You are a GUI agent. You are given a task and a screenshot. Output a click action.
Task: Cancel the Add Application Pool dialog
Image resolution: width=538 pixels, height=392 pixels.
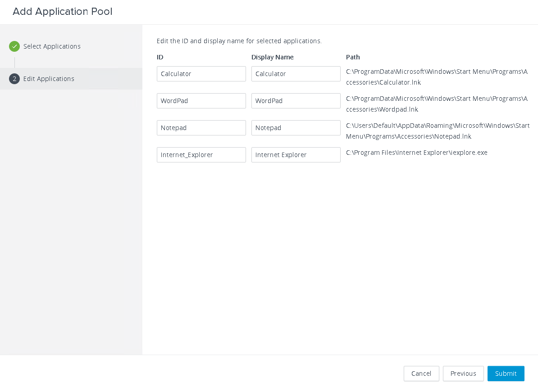(421, 374)
